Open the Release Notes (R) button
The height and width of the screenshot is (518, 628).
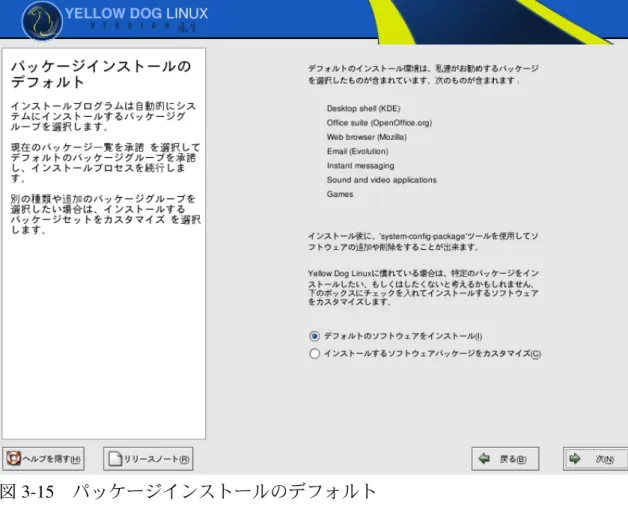[148, 459]
